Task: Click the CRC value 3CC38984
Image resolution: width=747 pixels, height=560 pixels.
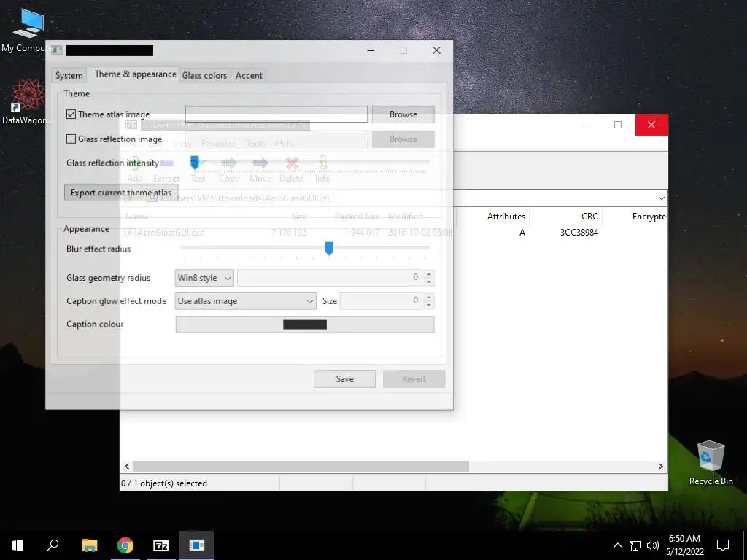Action: (578, 233)
